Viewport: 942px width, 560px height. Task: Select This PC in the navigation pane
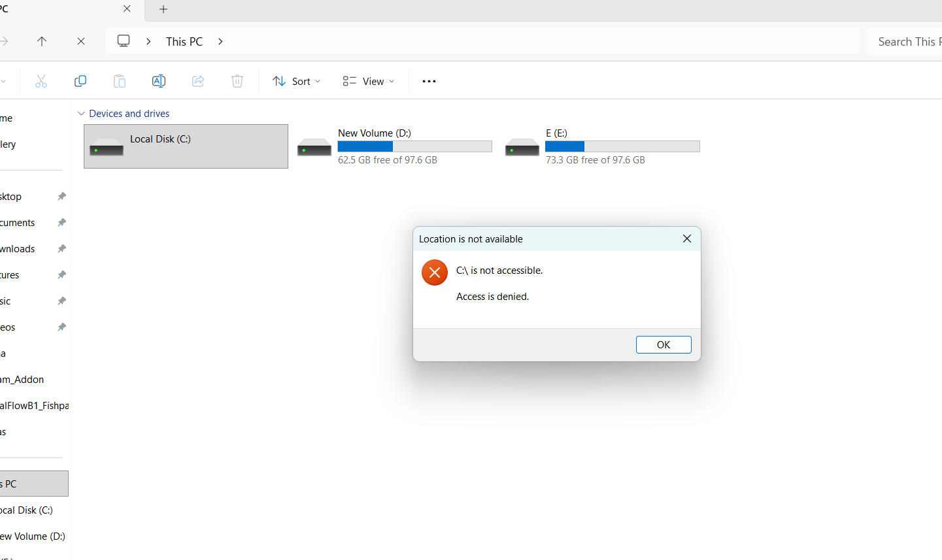33,484
